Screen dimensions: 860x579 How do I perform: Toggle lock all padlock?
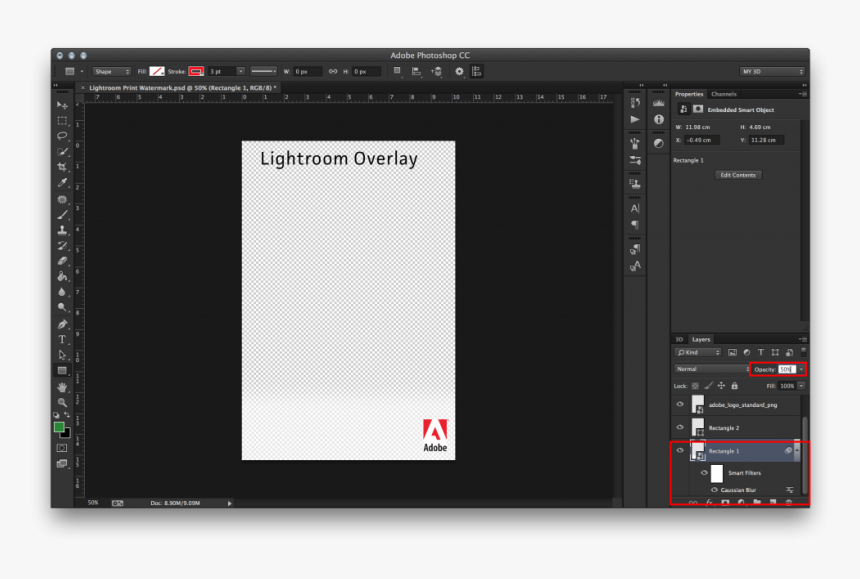tap(734, 386)
